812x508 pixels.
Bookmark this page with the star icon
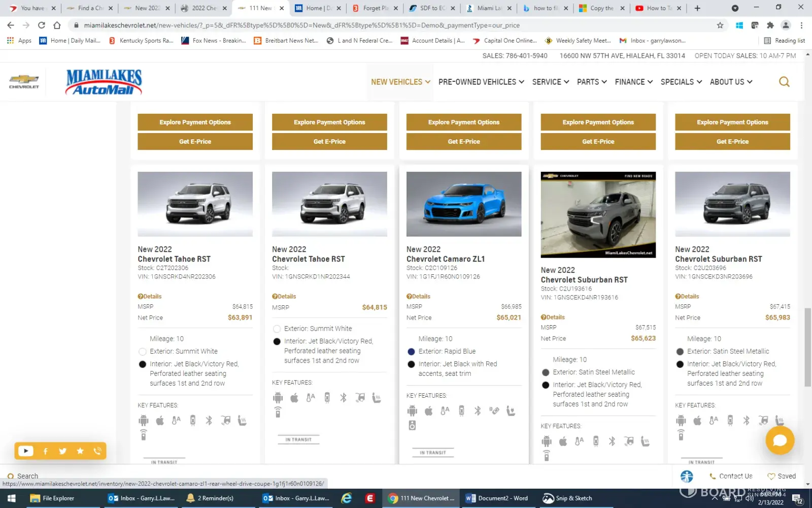[x=720, y=25]
